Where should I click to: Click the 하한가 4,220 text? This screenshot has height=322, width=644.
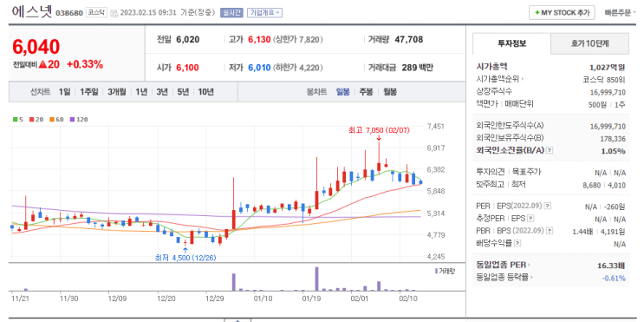coord(298,68)
